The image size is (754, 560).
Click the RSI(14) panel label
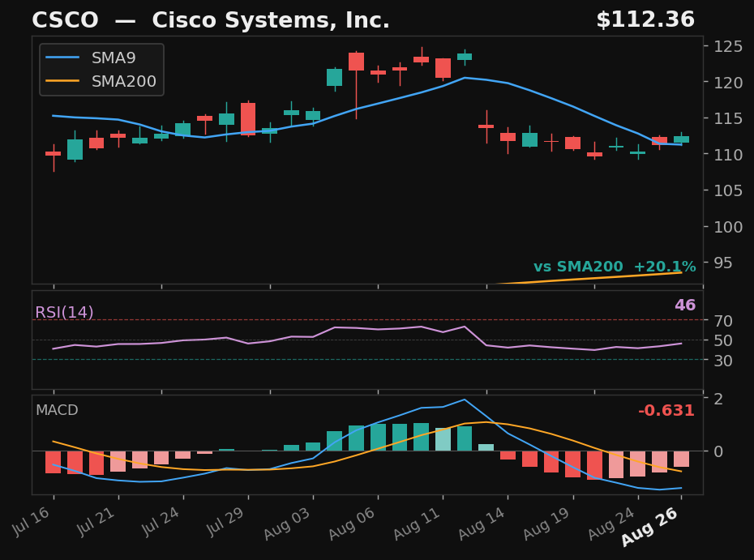(x=64, y=313)
